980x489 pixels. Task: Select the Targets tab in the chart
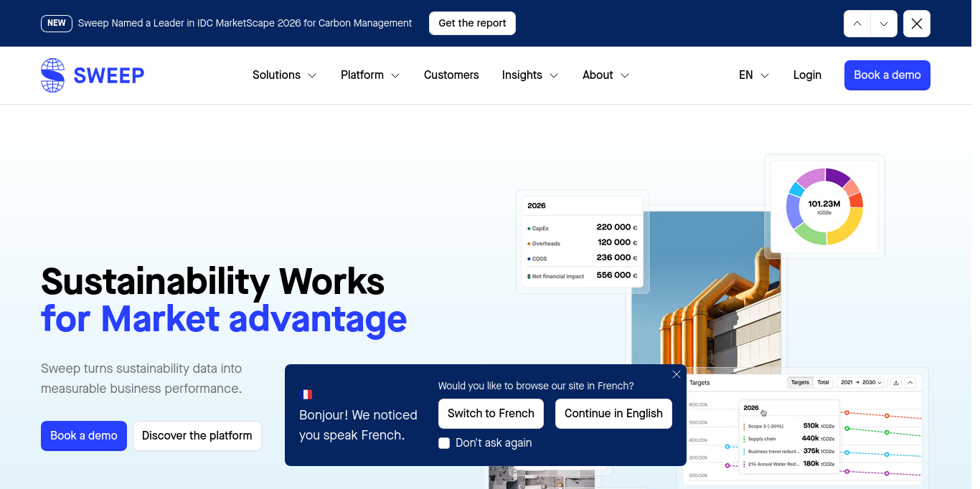[800, 383]
